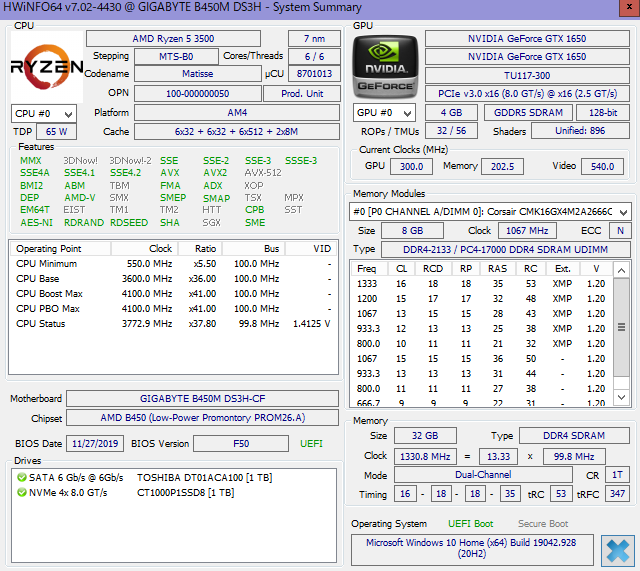Close the summary with the blue X
This screenshot has height=571, width=640.
[x=618, y=550]
